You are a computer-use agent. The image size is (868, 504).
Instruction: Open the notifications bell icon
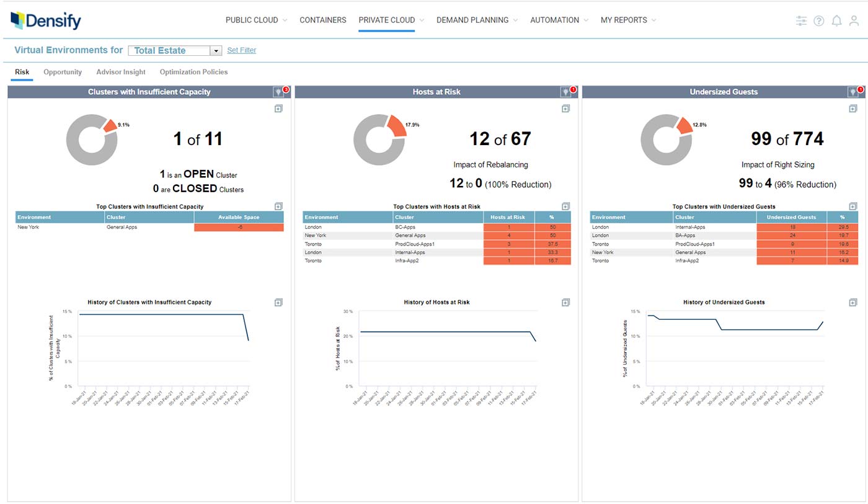tap(836, 20)
